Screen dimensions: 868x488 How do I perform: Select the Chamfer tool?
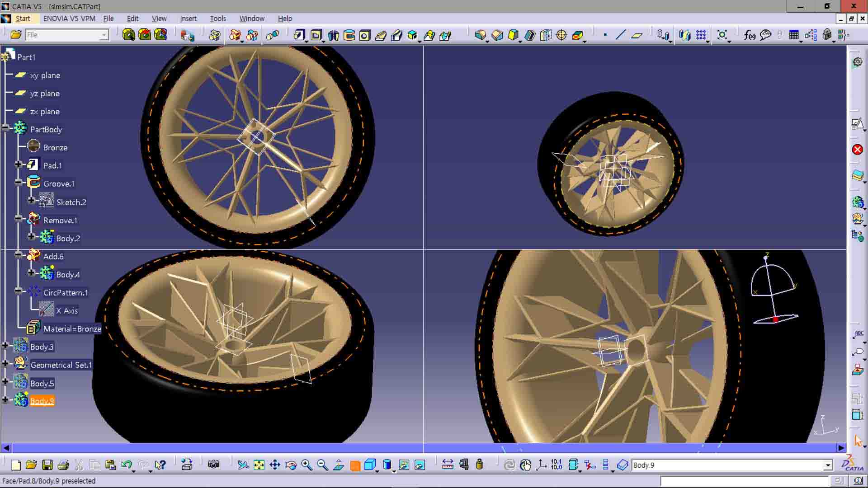point(497,35)
